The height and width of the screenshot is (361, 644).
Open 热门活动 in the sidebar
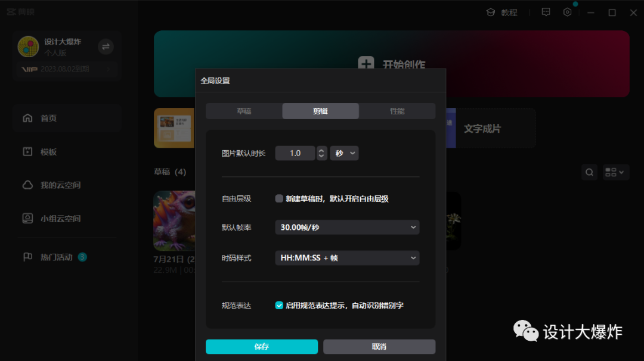[56, 257]
